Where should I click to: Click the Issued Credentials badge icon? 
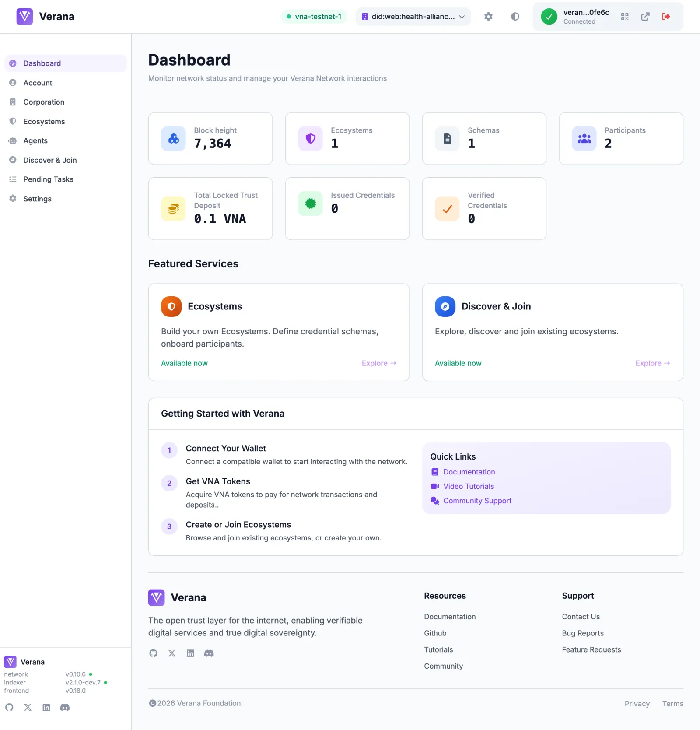(x=310, y=204)
